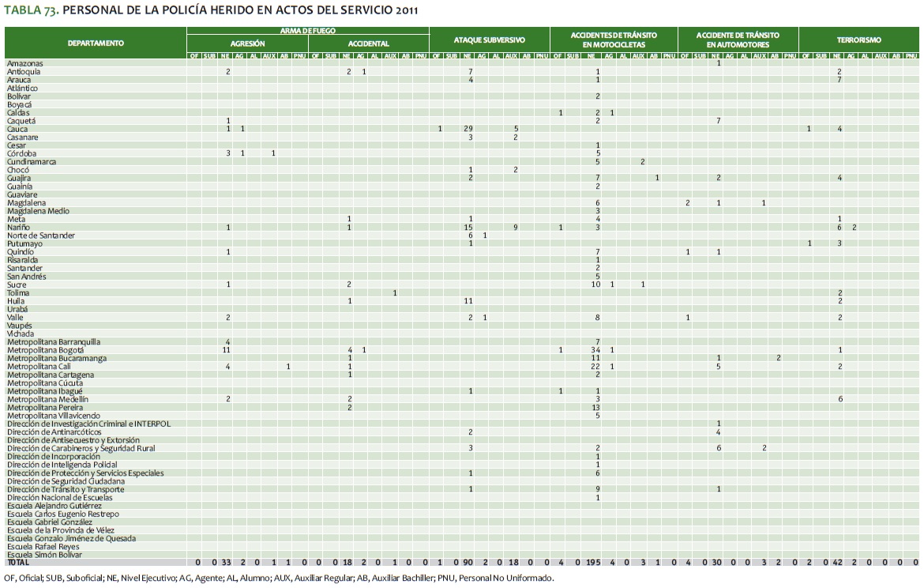Click the Norte de Santander row label
The width and height of the screenshot is (924, 588).
pos(41,236)
